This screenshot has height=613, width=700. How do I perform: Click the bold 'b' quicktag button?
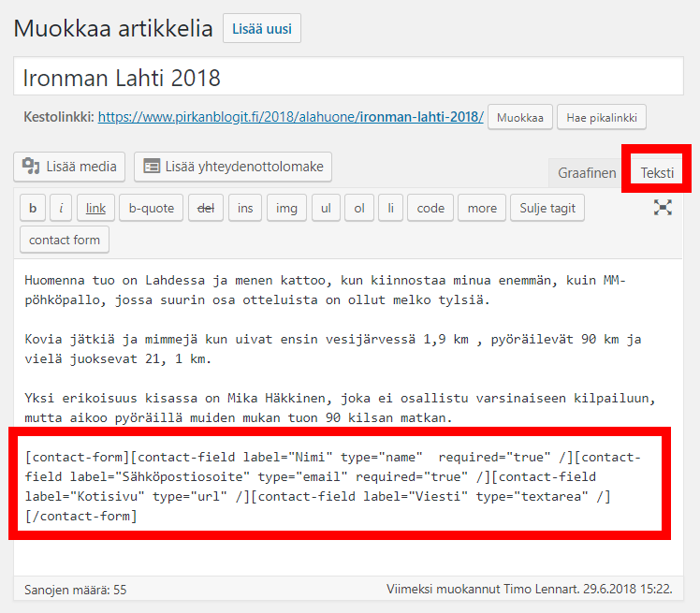tap(33, 208)
